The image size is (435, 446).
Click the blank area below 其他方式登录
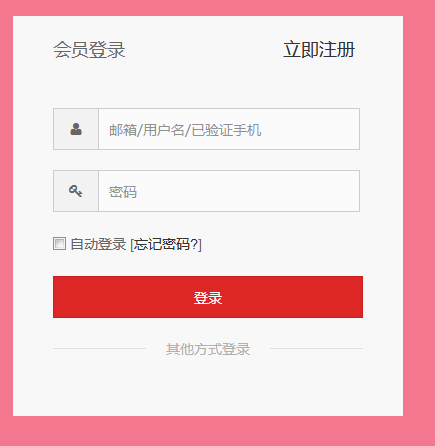[x=208, y=388]
